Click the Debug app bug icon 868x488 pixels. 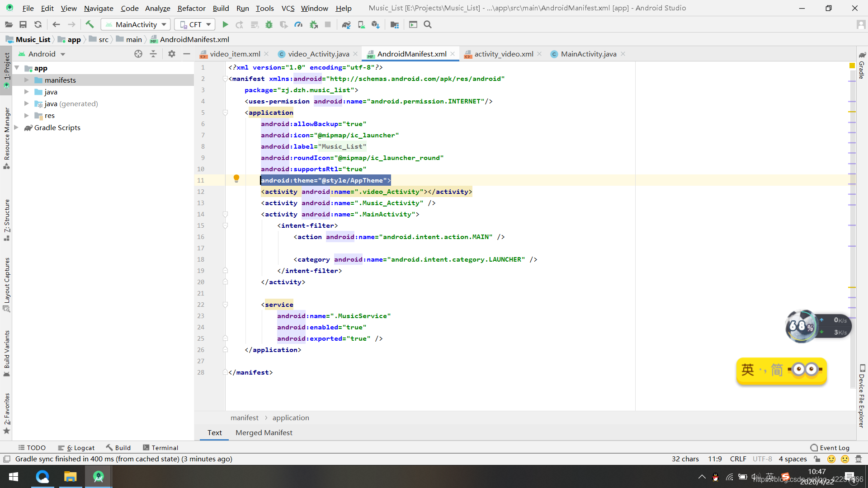[x=269, y=24]
